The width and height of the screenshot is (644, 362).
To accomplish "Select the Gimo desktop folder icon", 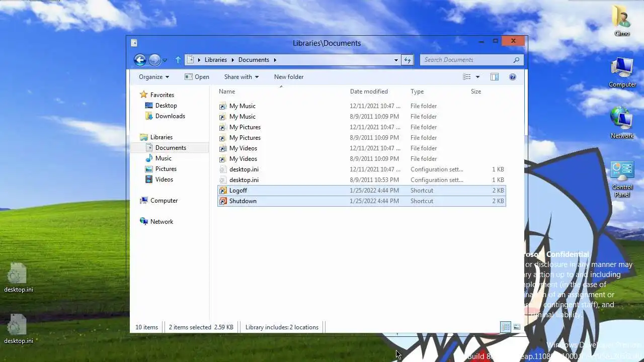I will [622, 21].
